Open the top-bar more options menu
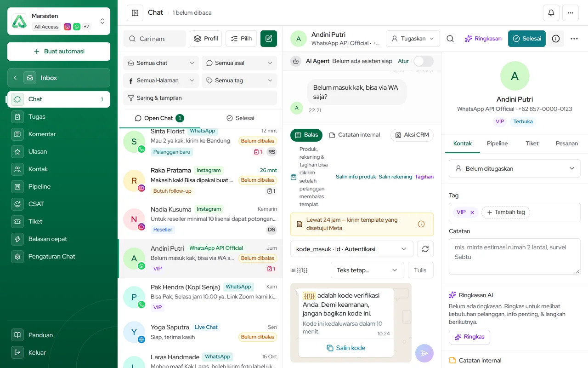 [571, 13]
